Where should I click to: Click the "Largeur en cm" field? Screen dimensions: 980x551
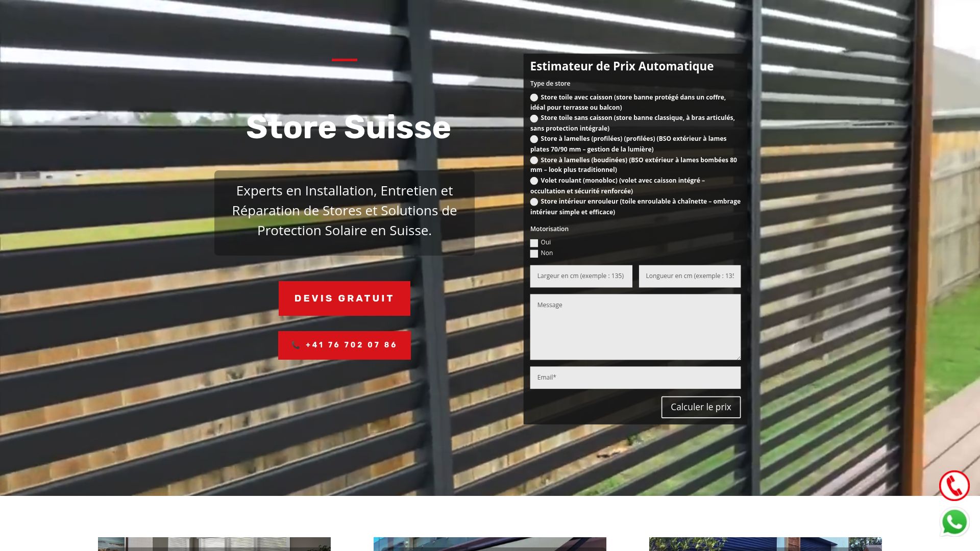[x=581, y=276]
